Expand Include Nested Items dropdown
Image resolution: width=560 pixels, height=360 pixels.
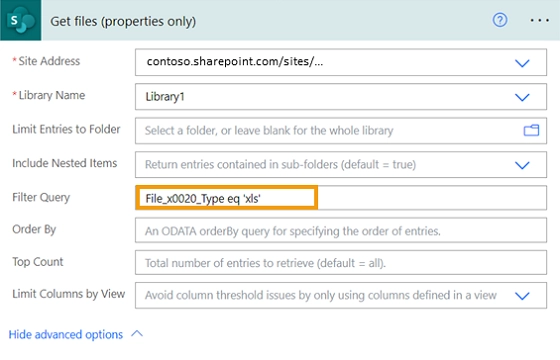click(522, 165)
